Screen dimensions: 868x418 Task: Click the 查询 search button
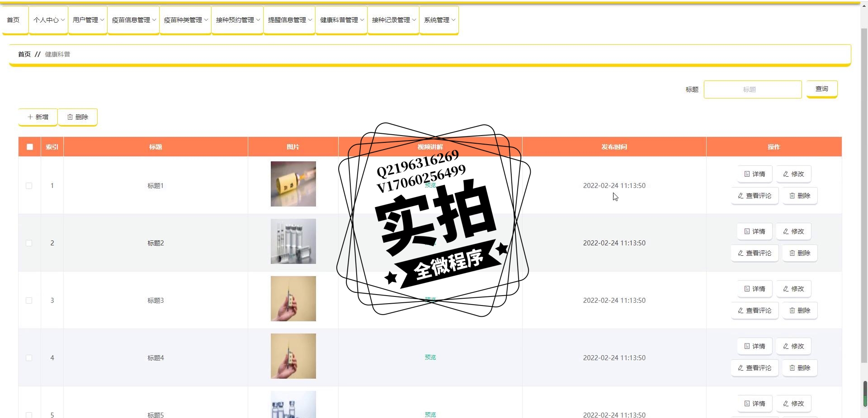pyautogui.click(x=822, y=89)
